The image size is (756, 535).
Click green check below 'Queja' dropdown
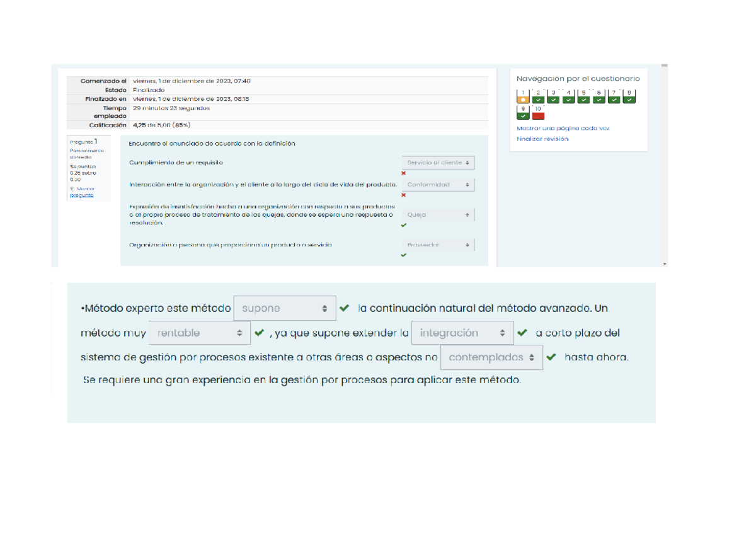click(404, 225)
